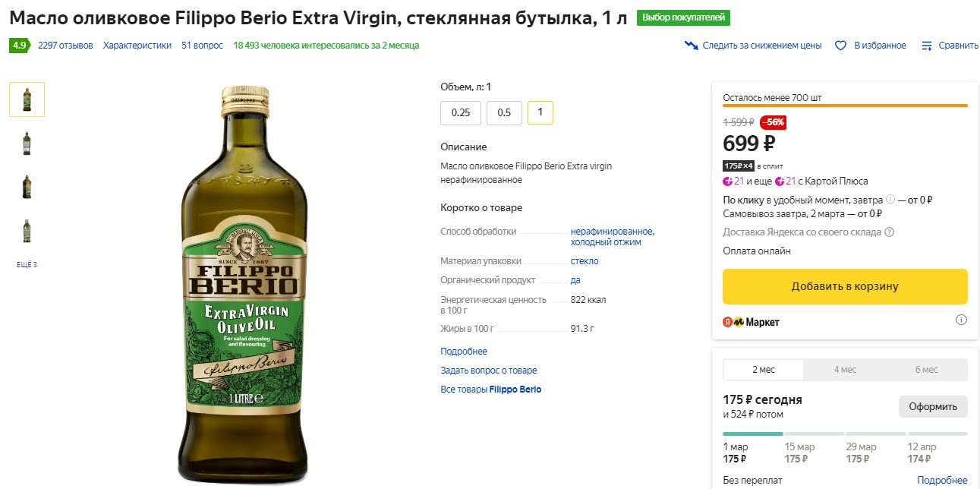Switch to the 4 мес installment tab
This screenshot has height=489, width=980.
pos(844,370)
